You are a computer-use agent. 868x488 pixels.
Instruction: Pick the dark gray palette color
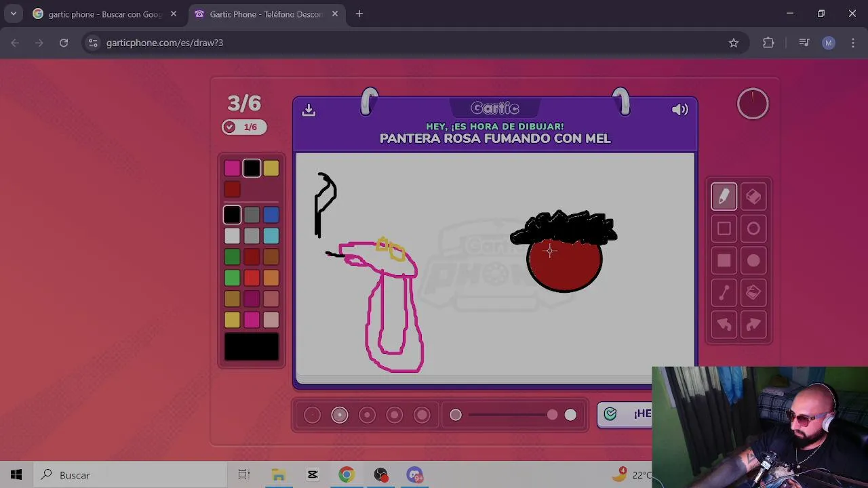click(252, 215)
